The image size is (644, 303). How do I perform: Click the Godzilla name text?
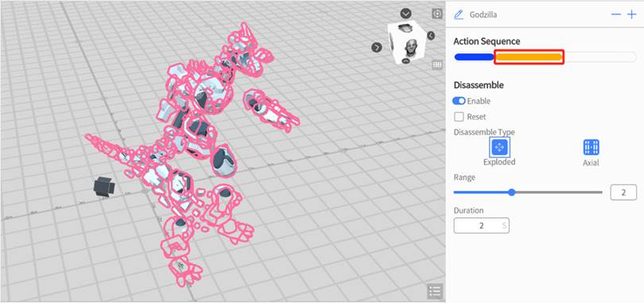pyautogui.click(x=483, y=15)
